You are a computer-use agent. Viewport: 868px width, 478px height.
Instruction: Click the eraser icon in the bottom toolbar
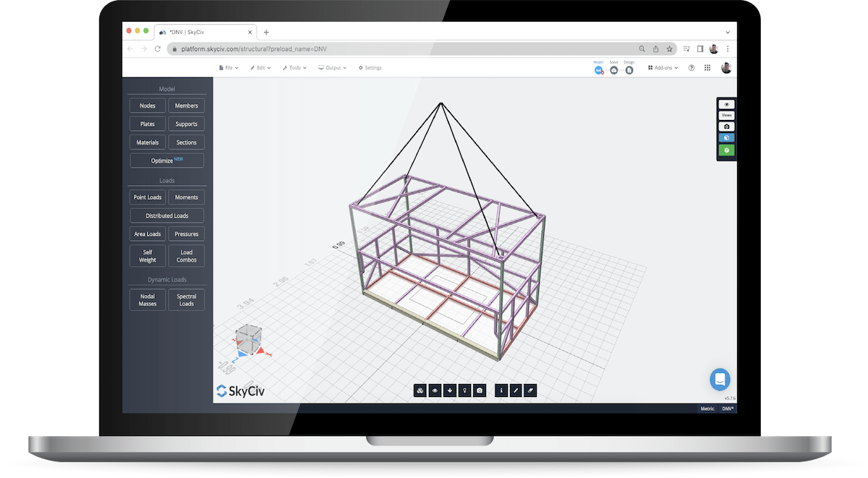530,390
